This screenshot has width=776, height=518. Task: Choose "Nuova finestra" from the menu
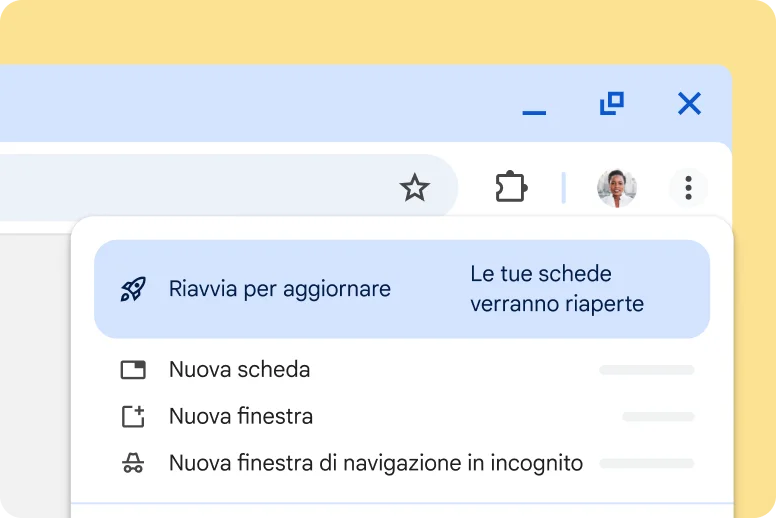coord(241,417)
